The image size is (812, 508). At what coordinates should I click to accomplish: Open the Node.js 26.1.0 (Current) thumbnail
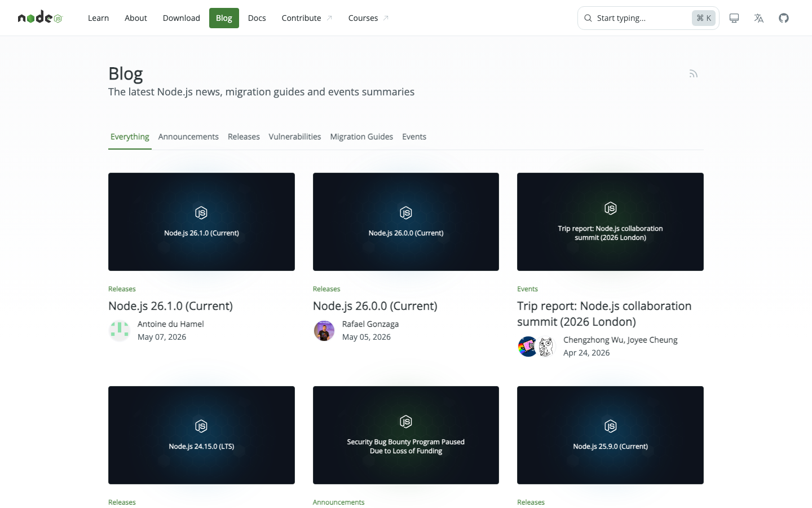point(201,222)
